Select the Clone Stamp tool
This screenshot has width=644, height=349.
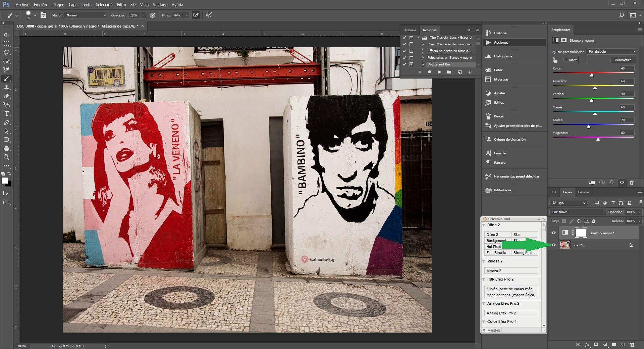6,87
